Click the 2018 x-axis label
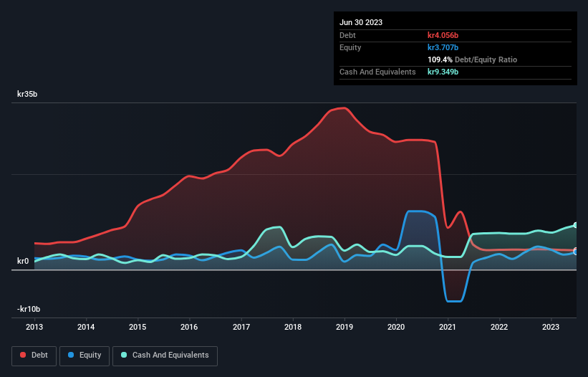The height and width of the screenshot is (377, 588). [293, 327]
